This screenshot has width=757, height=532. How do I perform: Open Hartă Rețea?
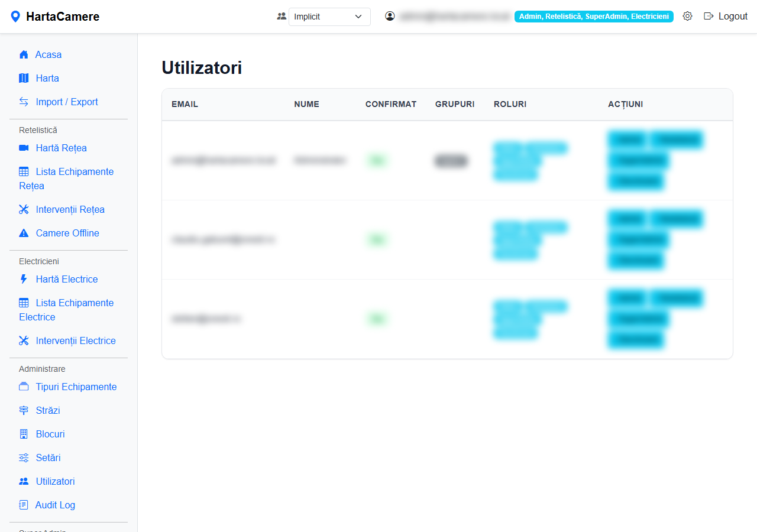[x=62, y=148]
